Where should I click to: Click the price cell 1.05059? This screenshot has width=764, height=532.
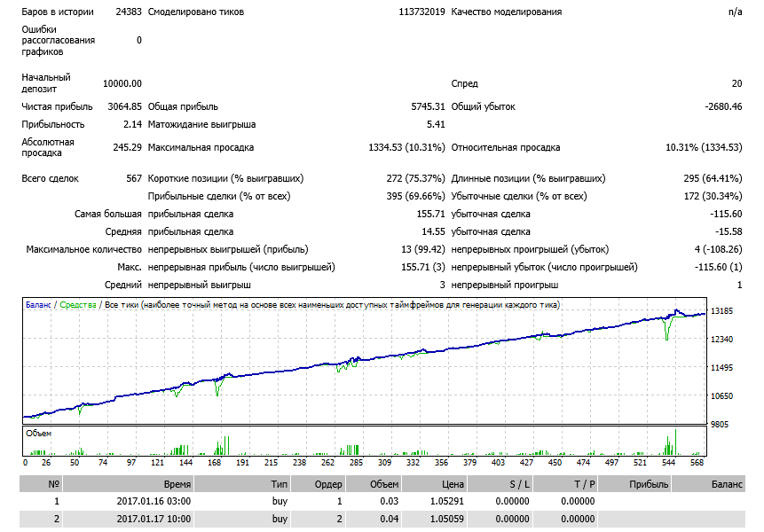click(447, 519)
